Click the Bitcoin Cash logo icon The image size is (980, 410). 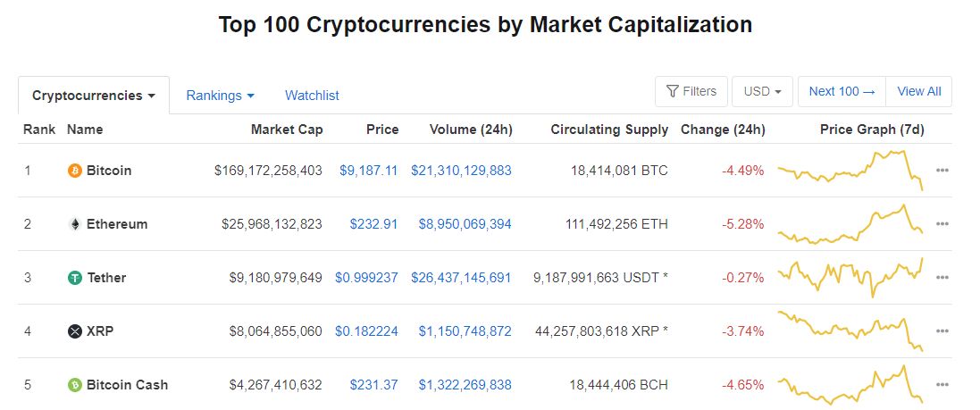(75, 385)
